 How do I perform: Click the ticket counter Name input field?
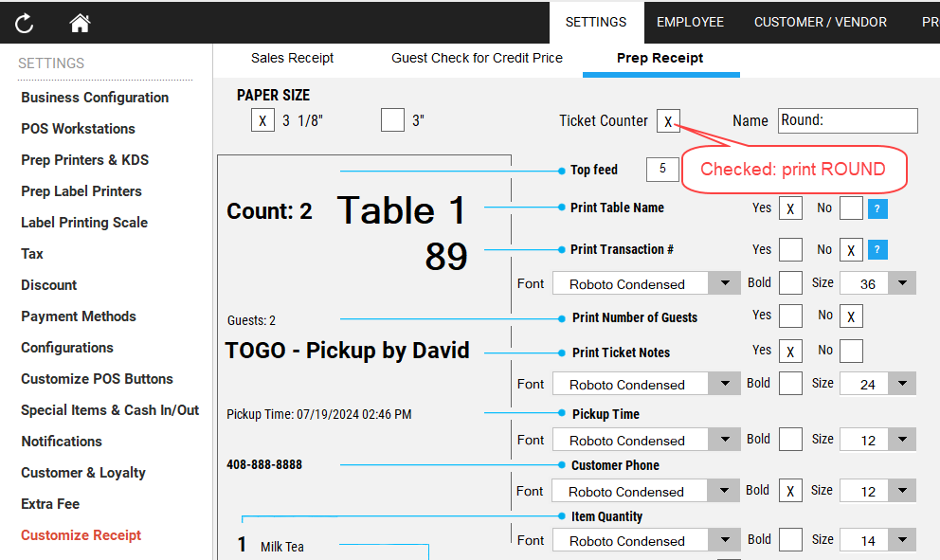coord(847,121)
